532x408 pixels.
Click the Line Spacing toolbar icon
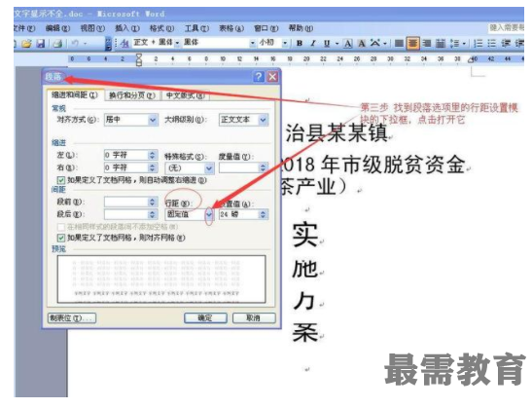point(454,44)
